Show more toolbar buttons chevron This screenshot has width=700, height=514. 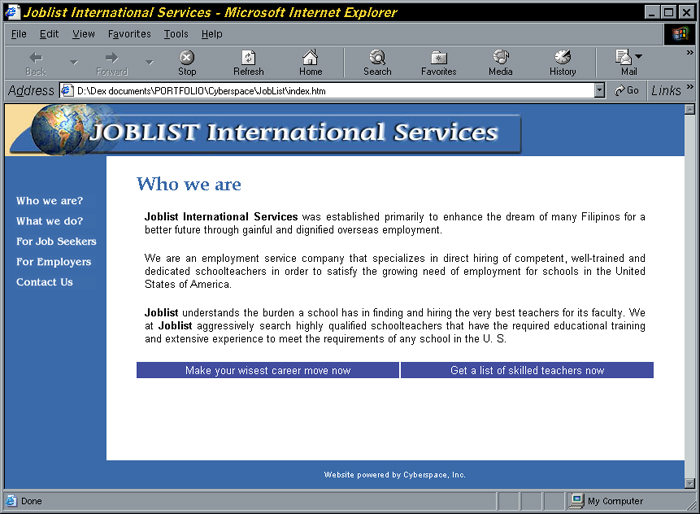[x=690, y=53]
